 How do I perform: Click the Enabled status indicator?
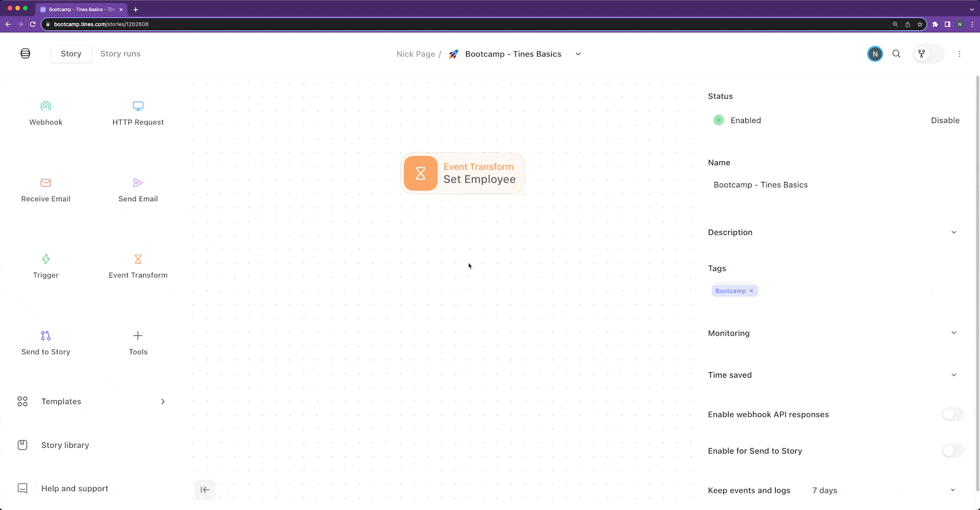718,120
